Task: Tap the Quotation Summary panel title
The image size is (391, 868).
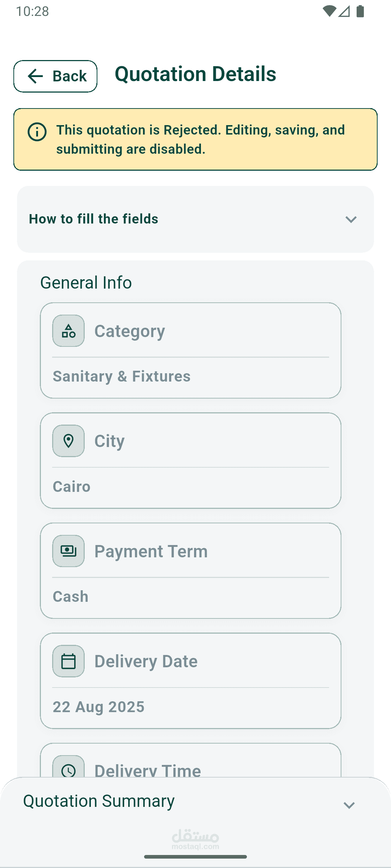Action: tap(99, 801)
